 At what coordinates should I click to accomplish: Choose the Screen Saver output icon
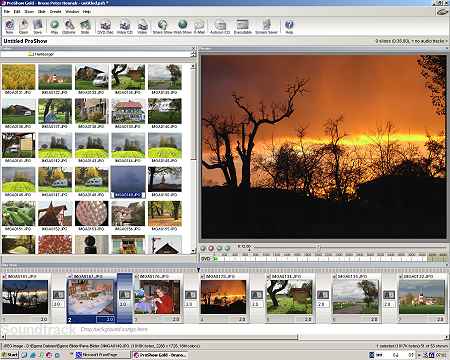click(266, 26)
